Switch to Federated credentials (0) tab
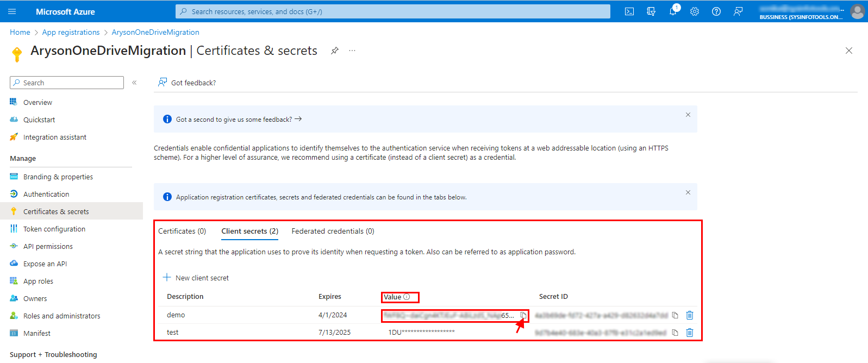The height and width of the screenshot is (363, 868). click(333, 231)
